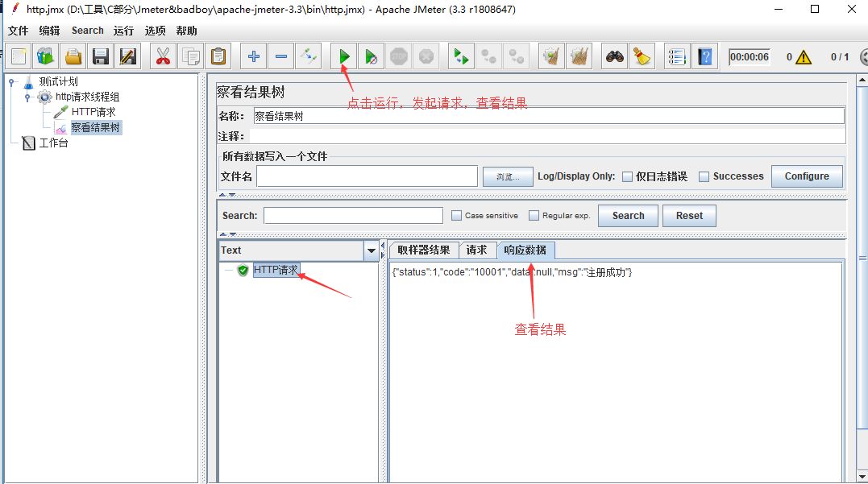Viewport: 868px width, 484px height.
Task: Select 工作台 in the tree
Action: point(53,143)
